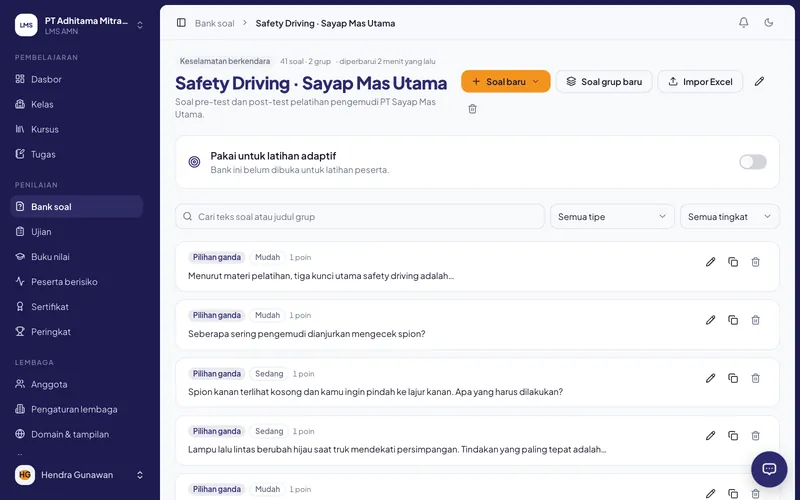800x500 pixels.
Task: Delete this question bank trash icon below title
Action: tap(472, 109)
